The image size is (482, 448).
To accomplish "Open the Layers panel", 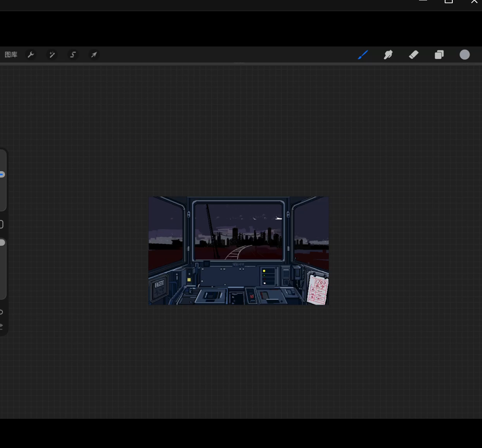I will pos(439,55).
